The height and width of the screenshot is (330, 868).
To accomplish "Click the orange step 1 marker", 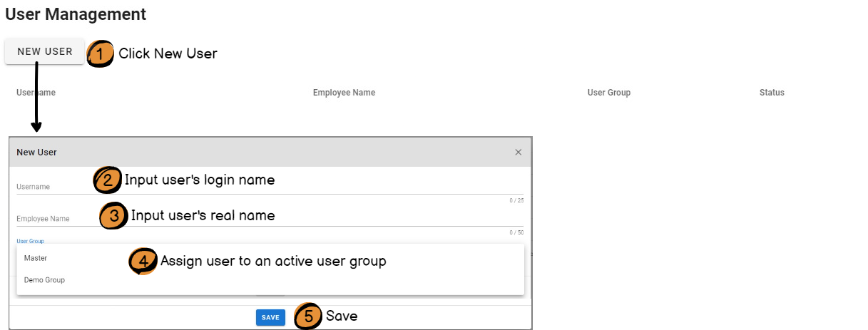I will tap(101, 53).
